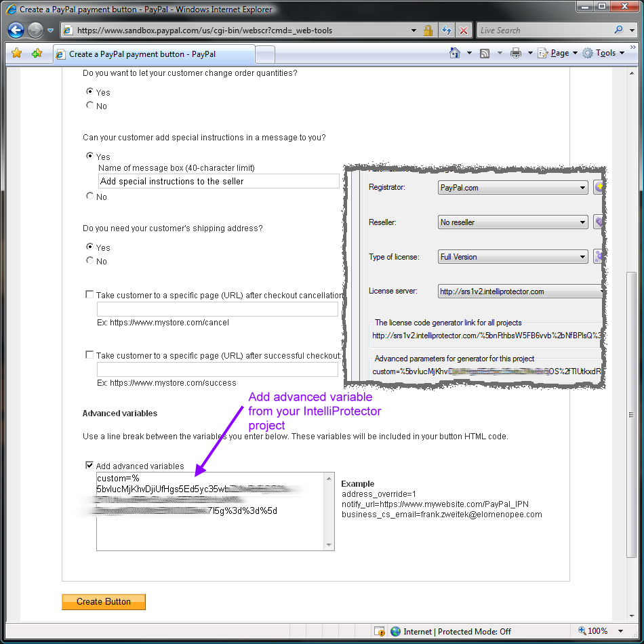Click page scrollbar down arrow
Image resolution: width=644 pixels, height=644 pixels.
pos(632,616)
